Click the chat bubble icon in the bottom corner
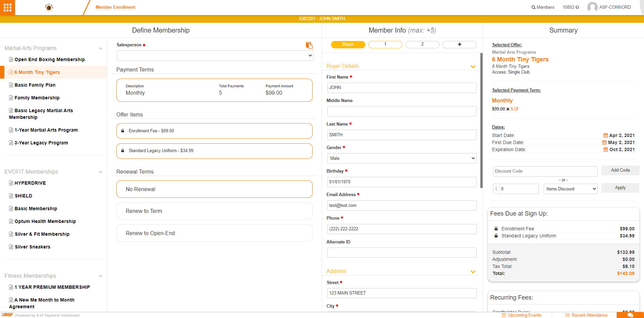Image resolution: width=644 pixels, height=318 pixels. click(630, 315)
